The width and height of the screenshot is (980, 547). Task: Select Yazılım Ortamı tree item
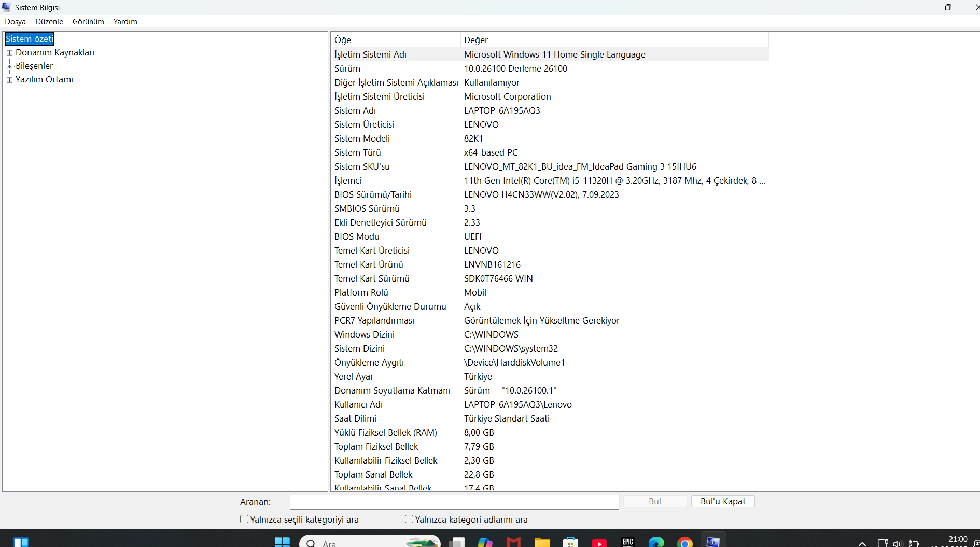44,79
